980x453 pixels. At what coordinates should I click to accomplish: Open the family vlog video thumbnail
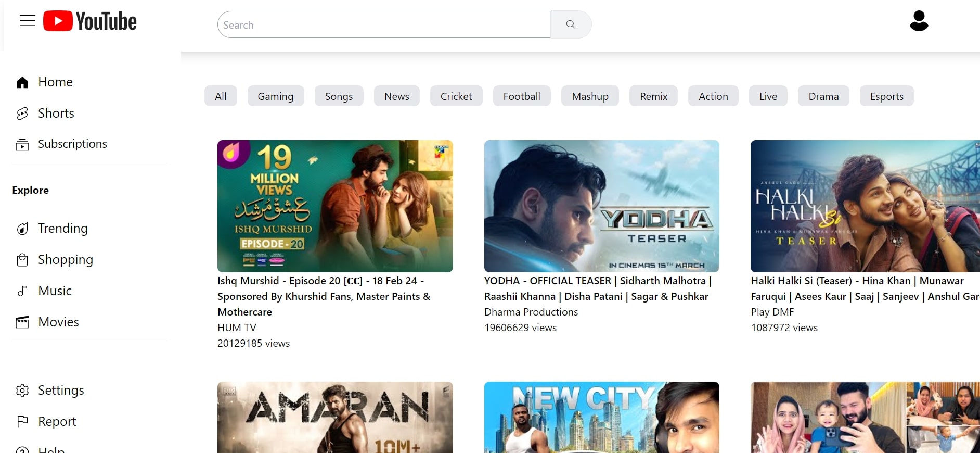[x=865, y=417]
